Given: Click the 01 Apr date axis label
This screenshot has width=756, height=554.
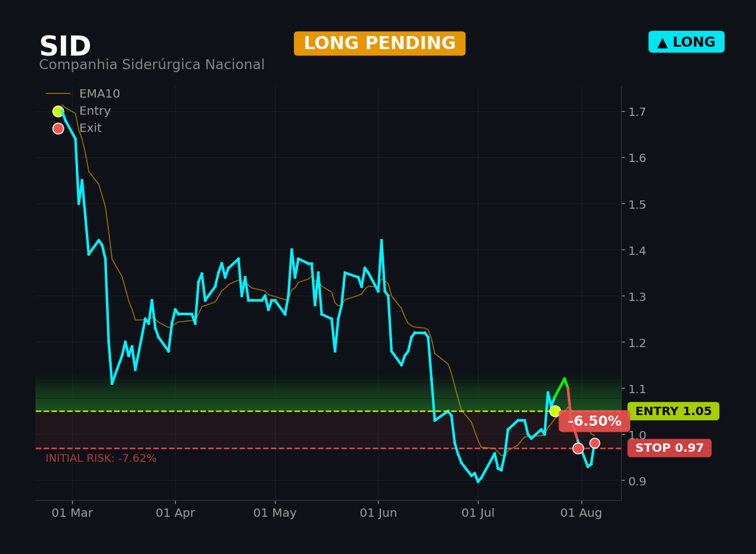Looking at the screenshot, I should [175, 513].
